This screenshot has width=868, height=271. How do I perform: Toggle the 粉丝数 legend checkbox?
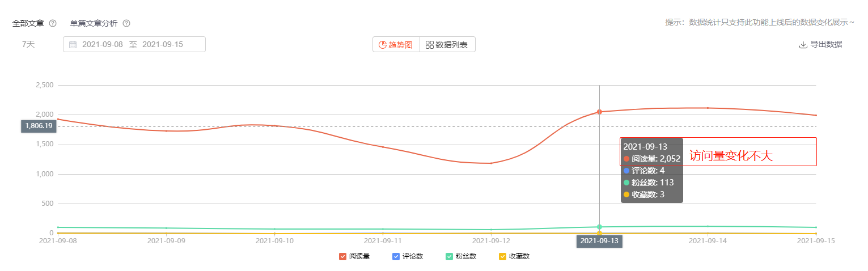click(x=449, y=256)
